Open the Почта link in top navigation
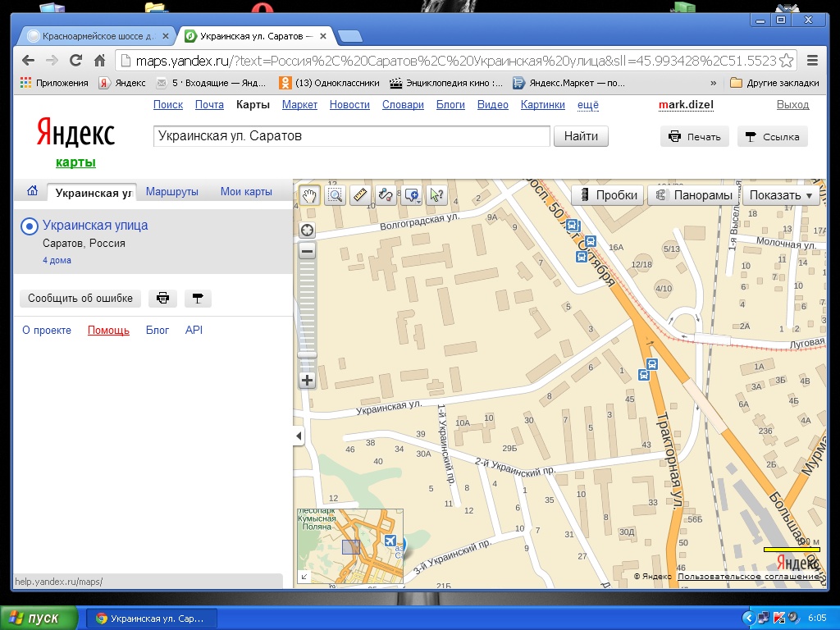Viewport: 840px width, 630px height. coord(209,105)
